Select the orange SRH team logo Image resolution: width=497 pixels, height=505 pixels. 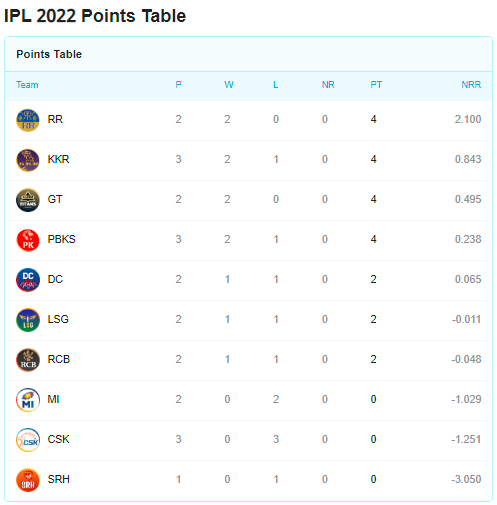(x=28, y=480)
